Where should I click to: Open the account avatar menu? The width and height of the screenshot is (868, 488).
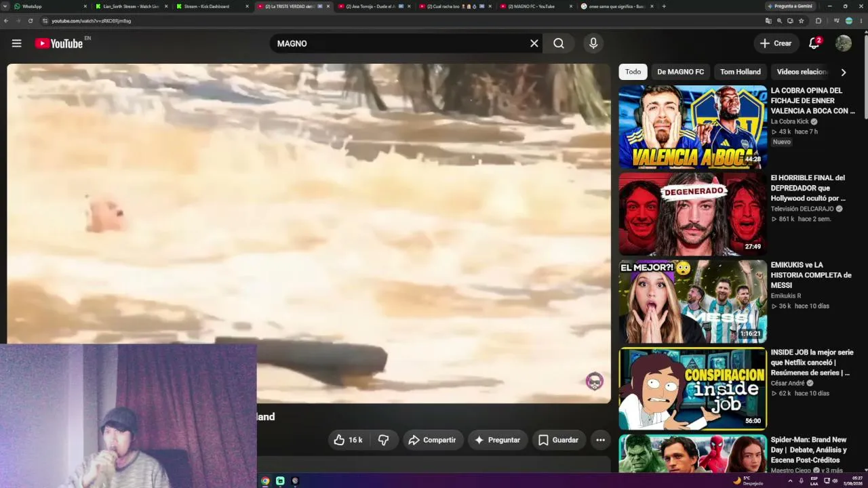coord(844,43)
